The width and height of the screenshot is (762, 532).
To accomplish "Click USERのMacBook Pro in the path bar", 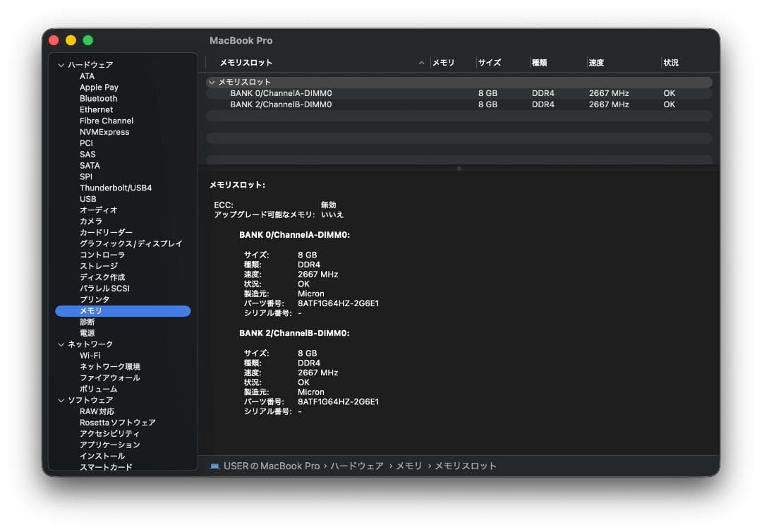I will tap(272, 466).
